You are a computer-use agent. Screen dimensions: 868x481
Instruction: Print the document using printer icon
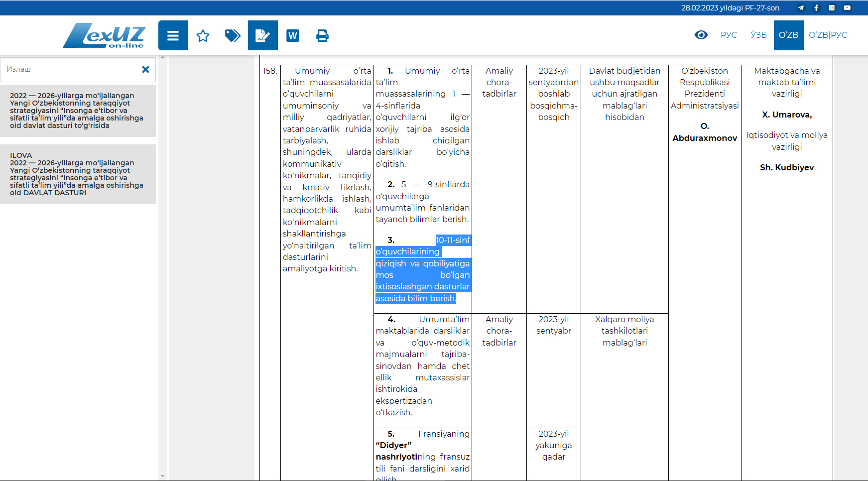[322, 35]
